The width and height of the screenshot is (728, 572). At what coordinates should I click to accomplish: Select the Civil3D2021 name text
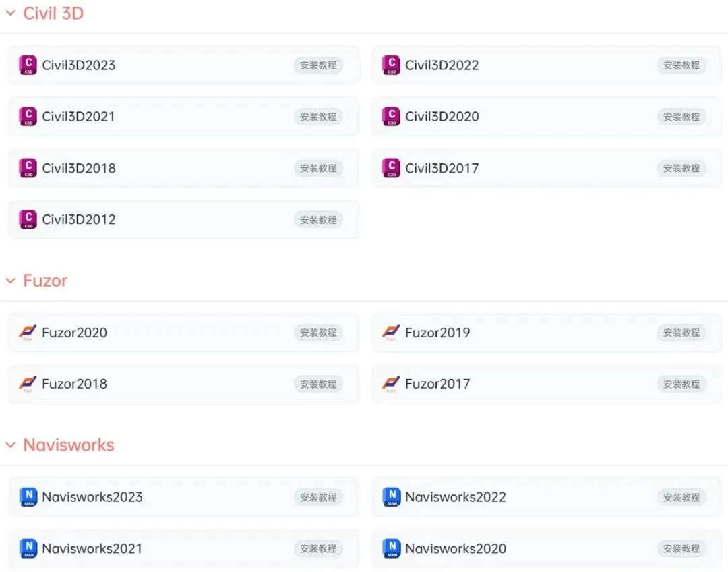pos(78,117)
